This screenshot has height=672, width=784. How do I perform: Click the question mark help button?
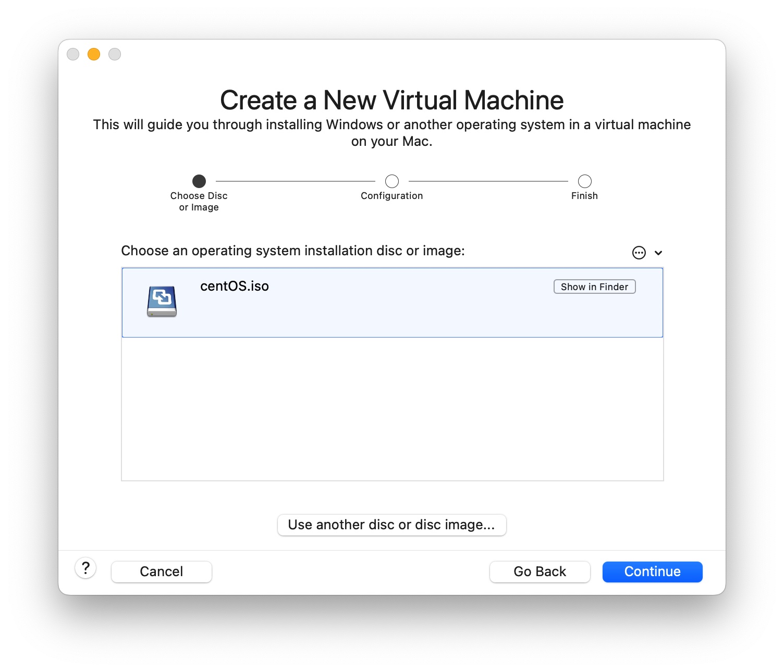[86, 568]
